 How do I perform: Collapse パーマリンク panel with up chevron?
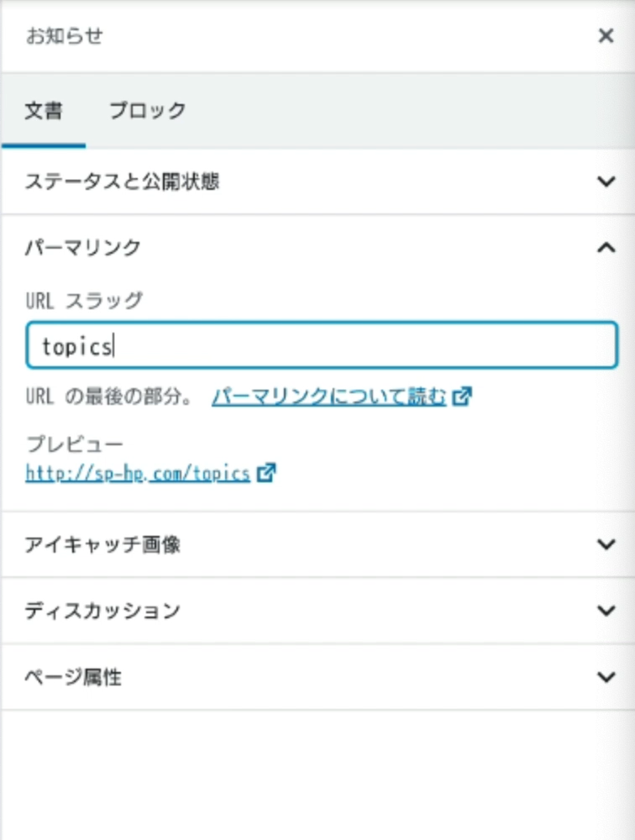606,248
